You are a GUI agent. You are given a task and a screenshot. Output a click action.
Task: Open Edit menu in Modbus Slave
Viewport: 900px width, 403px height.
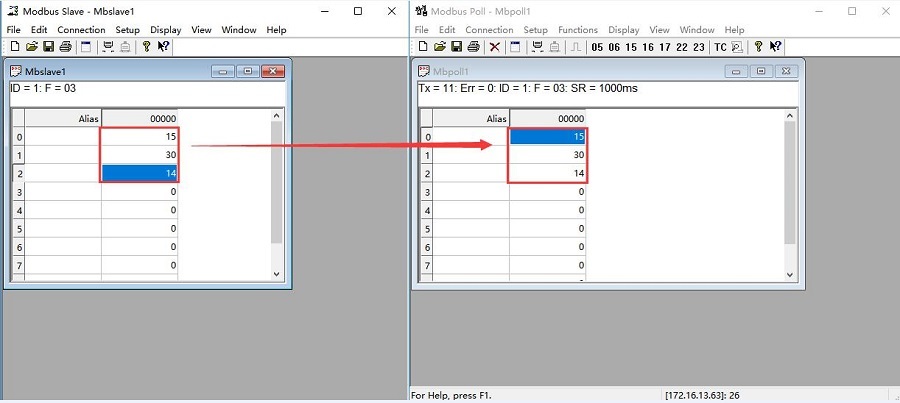[x=39, y=30]
